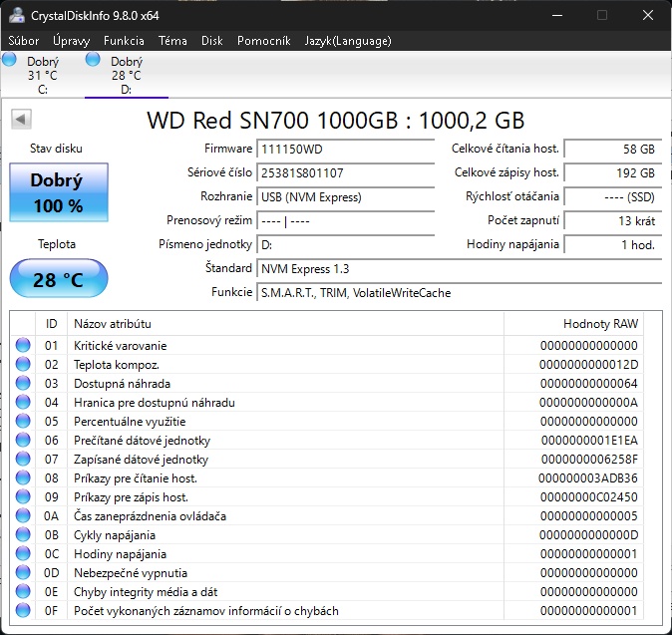Minimize the CrystalDiskInfo window
Screen dimensions: 672x635
pos(557,15)
